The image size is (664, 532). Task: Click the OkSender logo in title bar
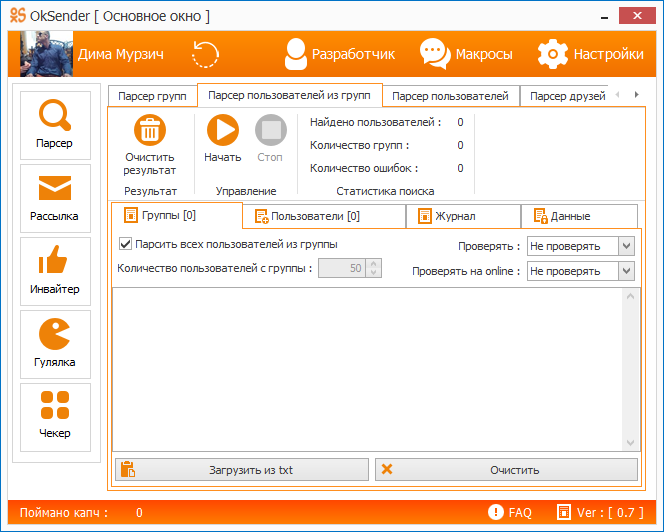[18, 15]
